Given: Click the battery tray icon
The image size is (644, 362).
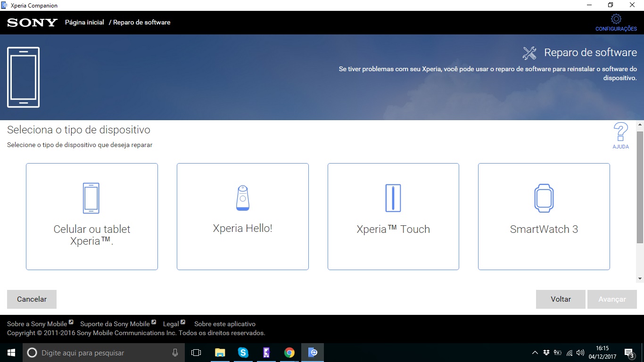Looking at the screenshot, I should (558, 353).
